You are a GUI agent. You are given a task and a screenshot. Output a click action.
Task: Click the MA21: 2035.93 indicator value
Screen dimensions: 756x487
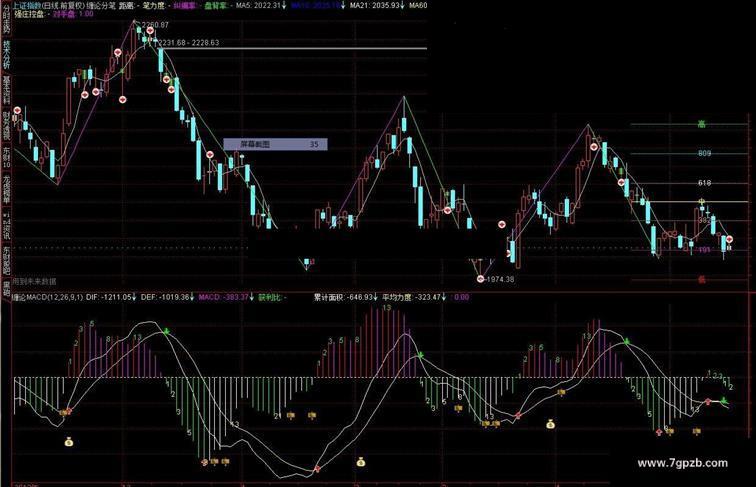pyautogui.click(x=375, y=5)
